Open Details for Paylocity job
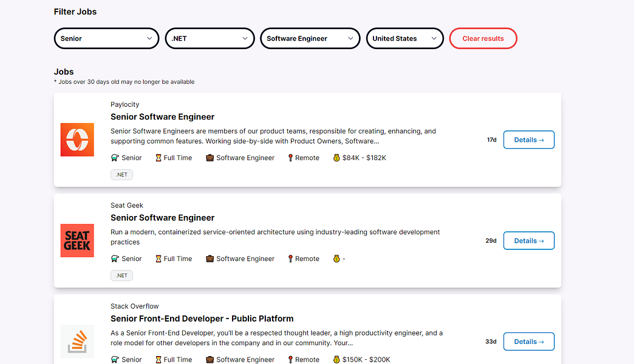 coord(529,140)
